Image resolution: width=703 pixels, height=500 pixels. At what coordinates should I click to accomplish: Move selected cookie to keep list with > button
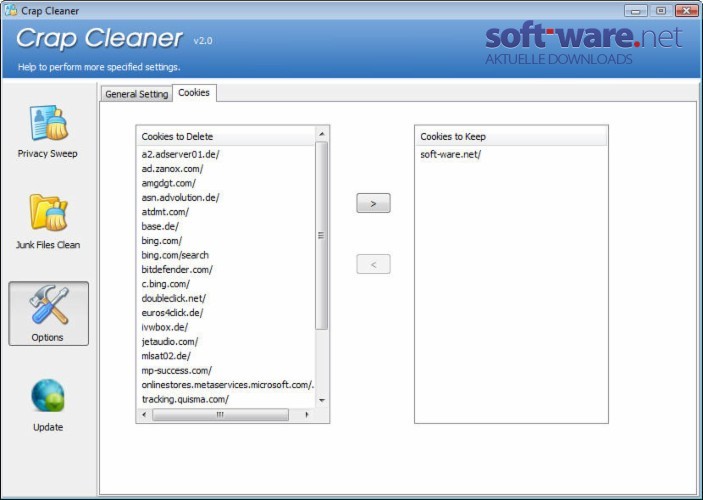coord(373,204)
